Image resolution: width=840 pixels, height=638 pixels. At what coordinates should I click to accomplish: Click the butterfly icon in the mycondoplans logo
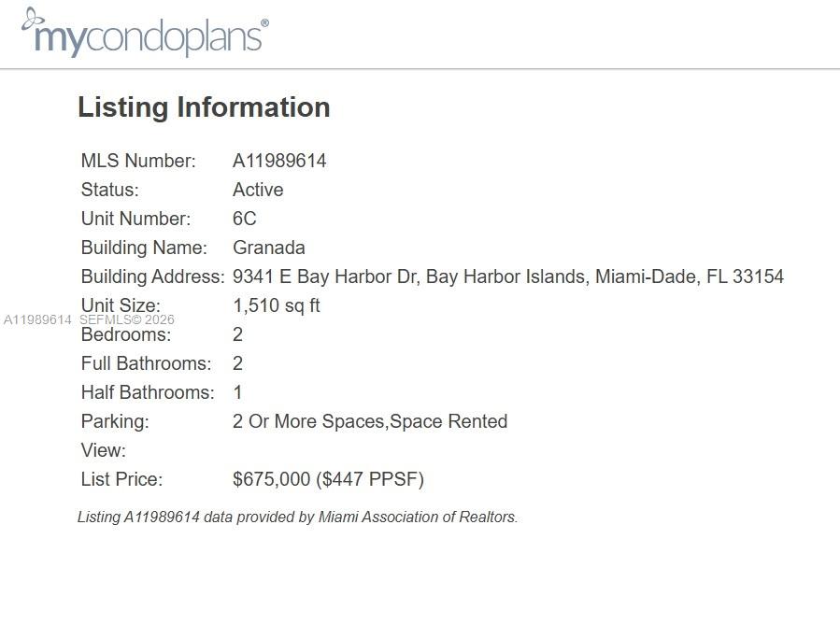33,19
